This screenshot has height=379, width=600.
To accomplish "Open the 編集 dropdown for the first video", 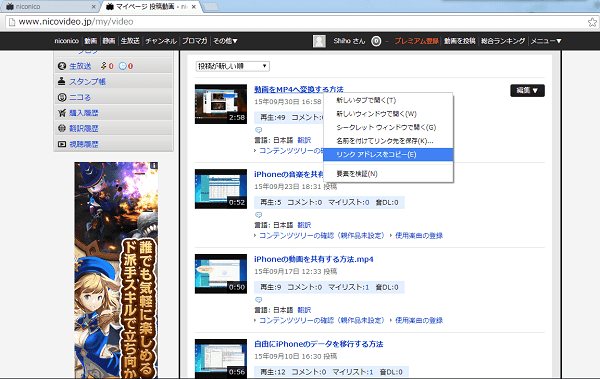I will tap(527, 90).
